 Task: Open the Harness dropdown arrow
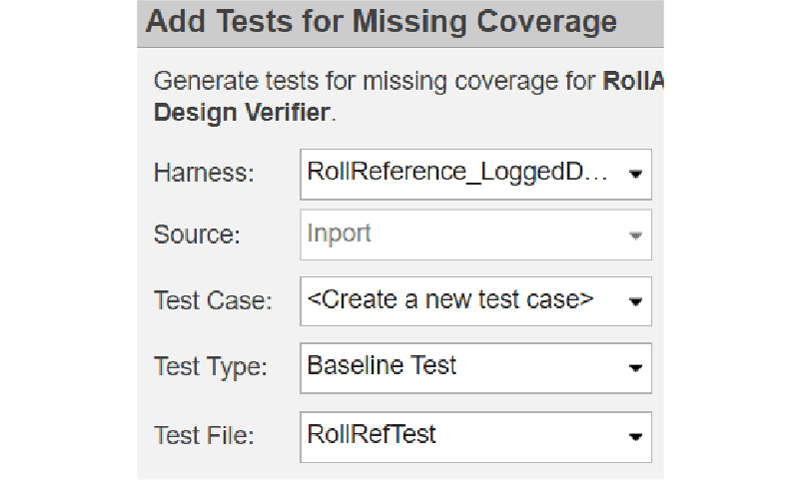point(635,174)
